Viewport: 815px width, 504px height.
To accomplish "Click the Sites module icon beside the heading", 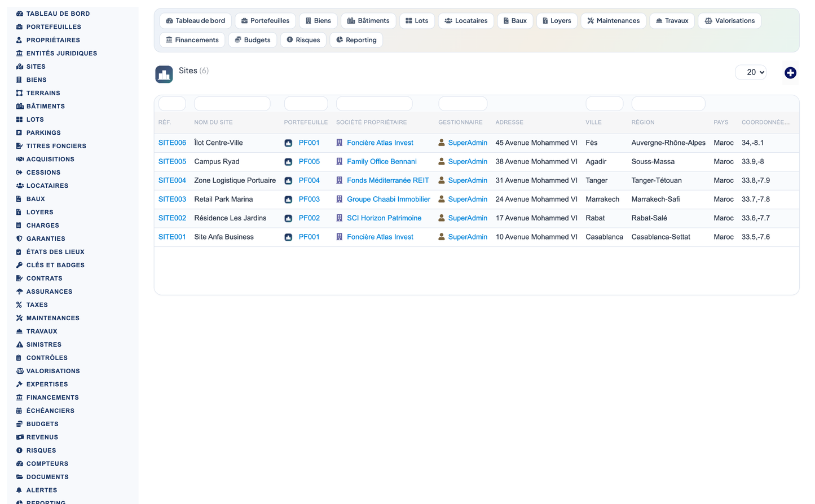I will click(164, 74).
